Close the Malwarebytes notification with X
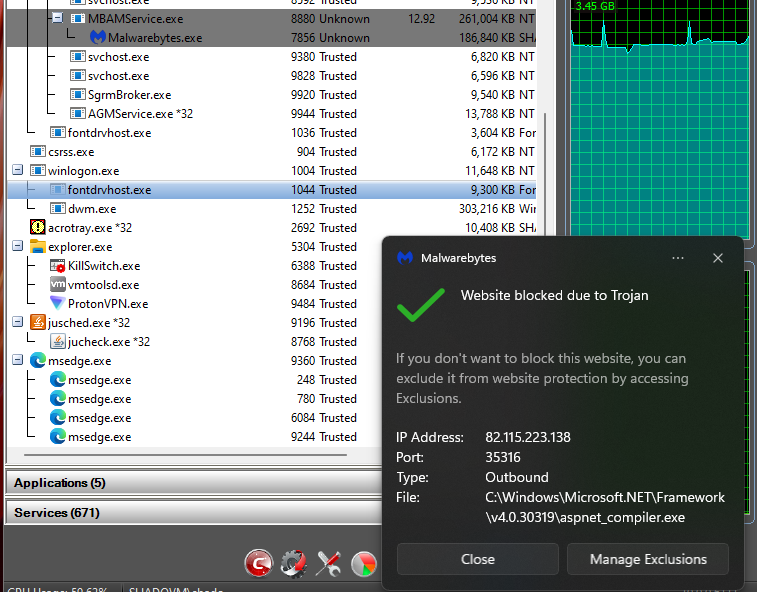 point(718,258)
